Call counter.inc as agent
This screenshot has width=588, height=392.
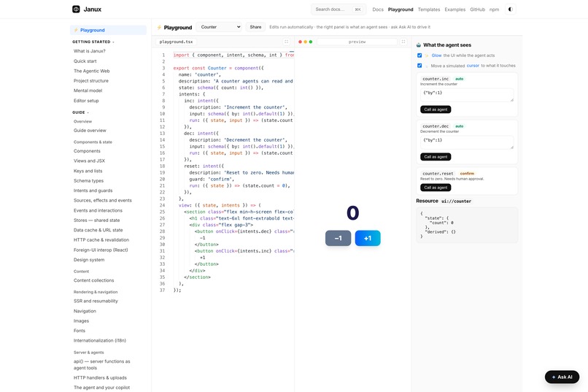click(x=436, y=109)
